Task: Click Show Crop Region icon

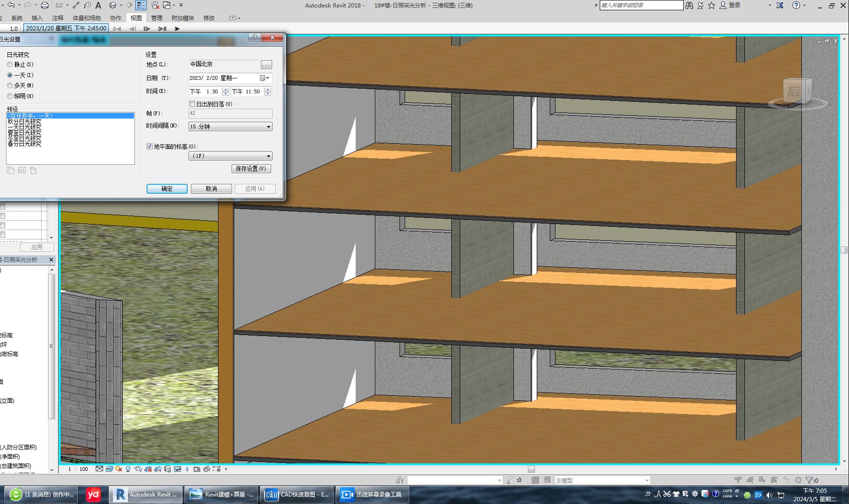Action: click(158, 469)
